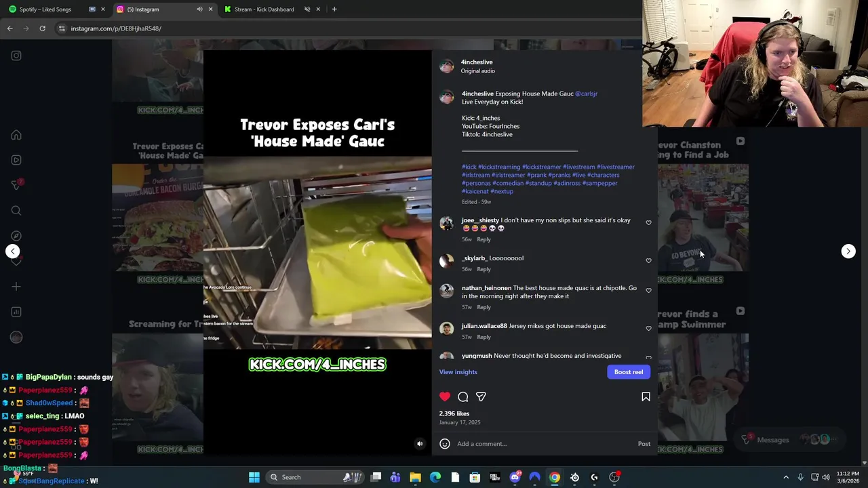Image resolution: width=868 pixels, height=488 pixels.
Task: Save the post with bookmark icon
Action: pos(646,396)
